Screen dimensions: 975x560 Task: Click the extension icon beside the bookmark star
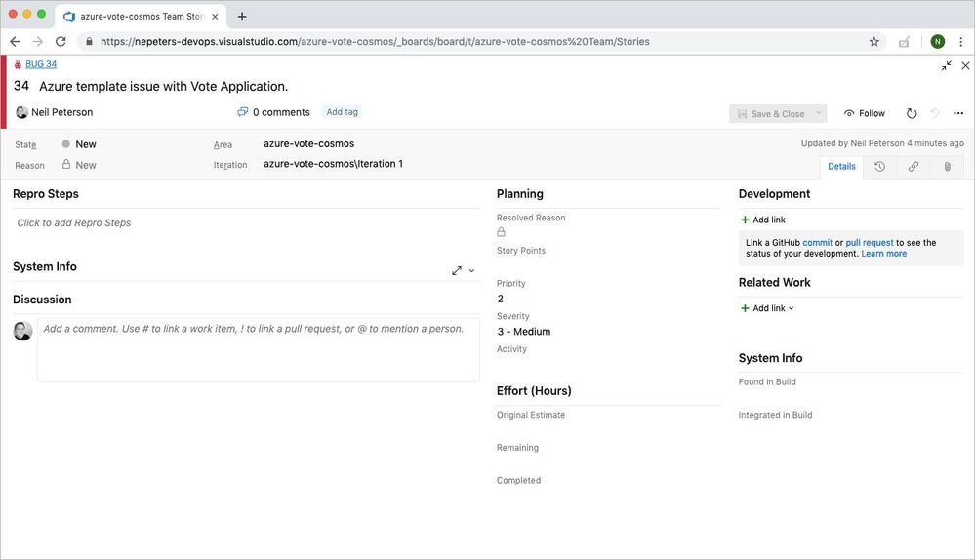pos(904,42)
